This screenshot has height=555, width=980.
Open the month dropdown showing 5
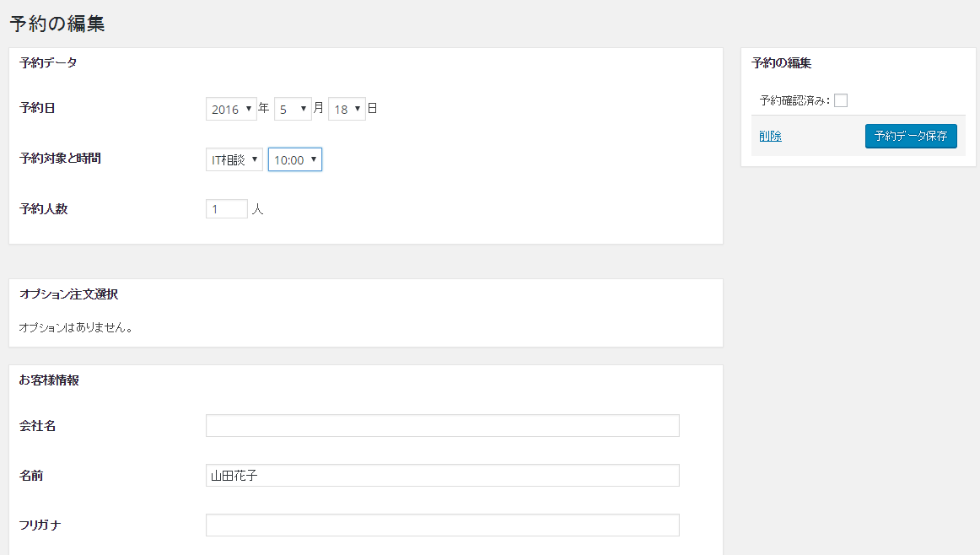click(293, 109)
